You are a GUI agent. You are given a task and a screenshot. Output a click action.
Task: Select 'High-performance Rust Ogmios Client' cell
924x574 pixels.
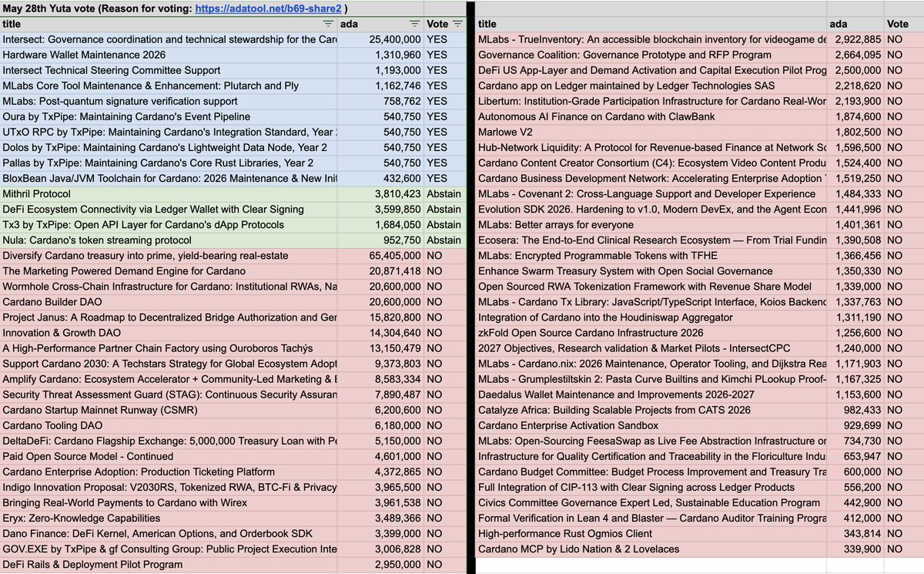(x=653, y=533)
